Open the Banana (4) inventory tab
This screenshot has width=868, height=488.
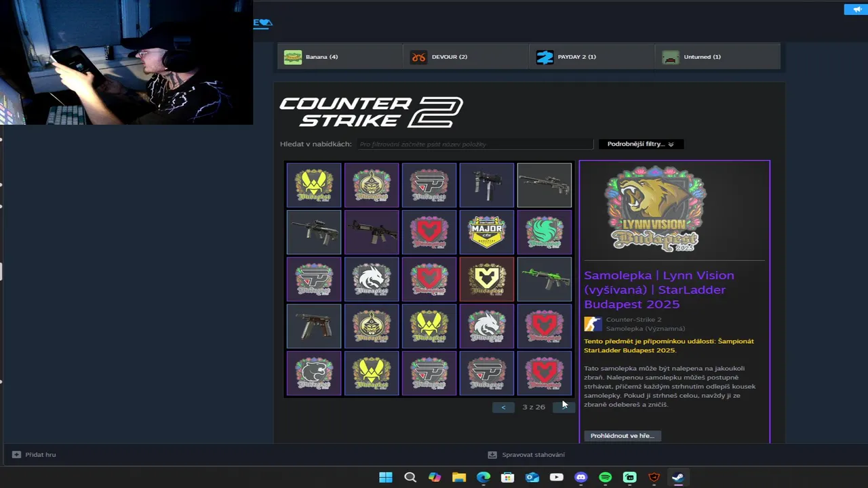coord(340,57)
